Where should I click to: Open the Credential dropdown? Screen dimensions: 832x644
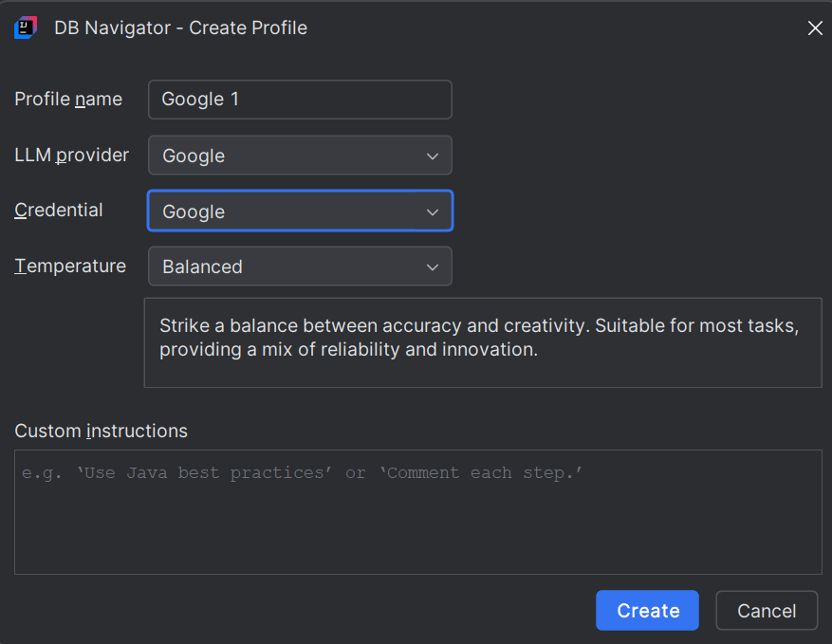(300, 211)
